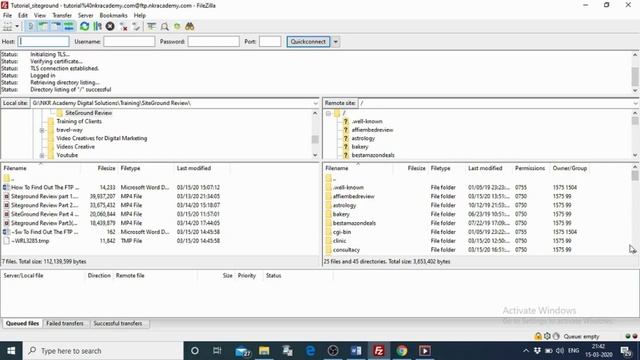This screenshot has width=640, height=360.
Task: Toggle the remote directory tree display
Action: [56, 27]
